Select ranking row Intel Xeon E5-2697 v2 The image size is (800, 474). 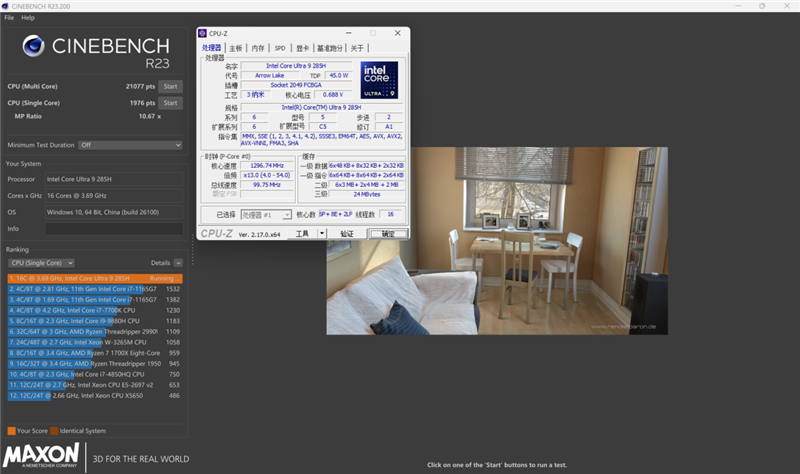tap(95, 385)
